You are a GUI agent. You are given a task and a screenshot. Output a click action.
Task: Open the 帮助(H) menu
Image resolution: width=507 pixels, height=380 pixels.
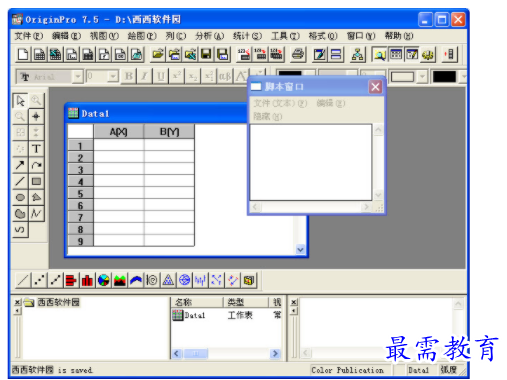tap(399, 36)
